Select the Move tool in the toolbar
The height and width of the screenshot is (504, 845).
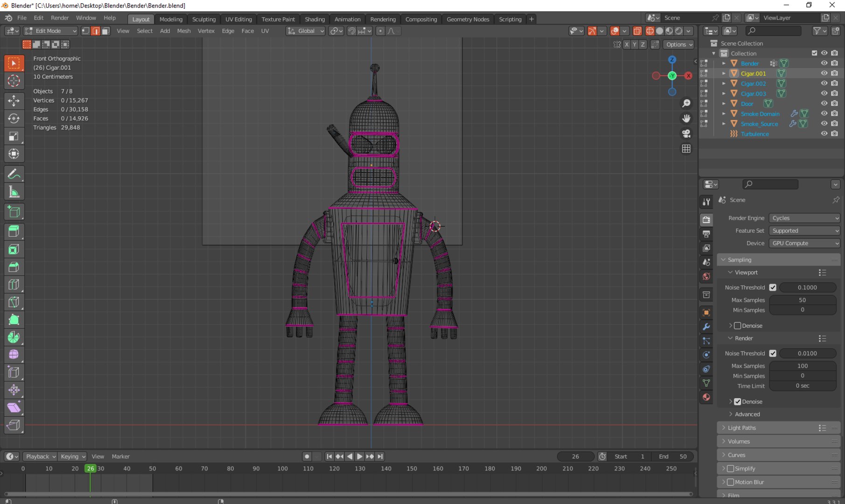click(x=14, y=101)
